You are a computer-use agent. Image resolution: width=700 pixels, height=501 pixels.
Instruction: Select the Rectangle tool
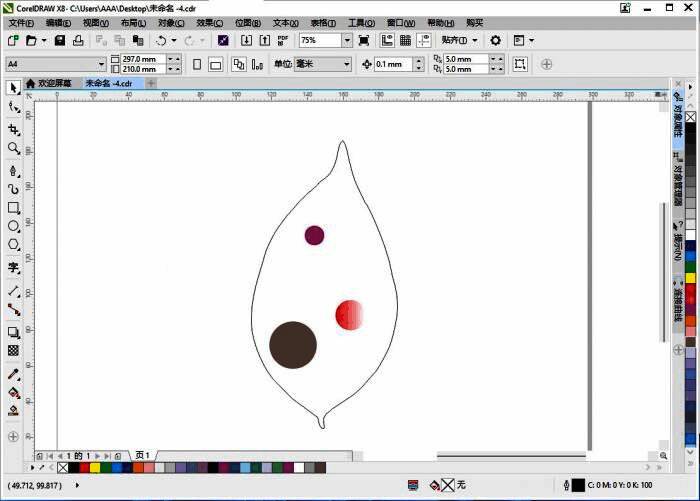(14, 208)
